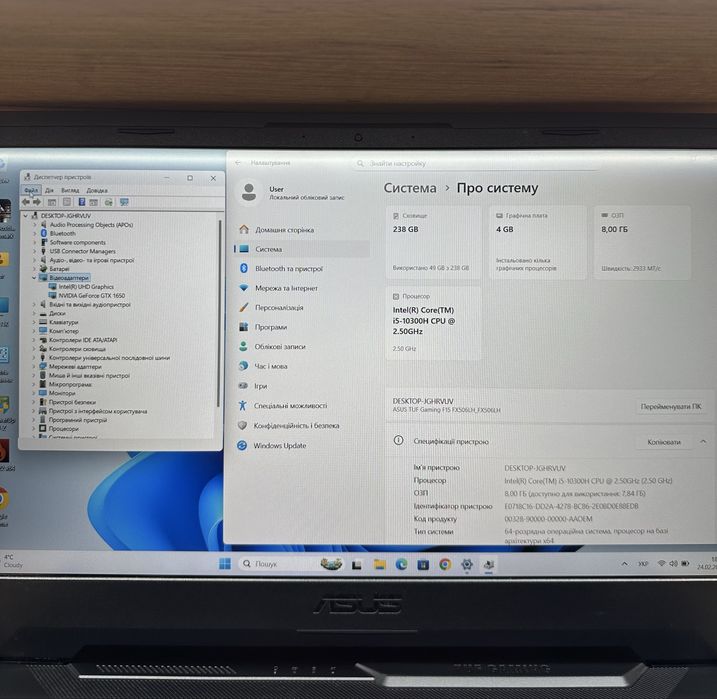Collapse the Відеоадаптери node in Device Manager
717x699 pixels.
(x=34, y=277)
